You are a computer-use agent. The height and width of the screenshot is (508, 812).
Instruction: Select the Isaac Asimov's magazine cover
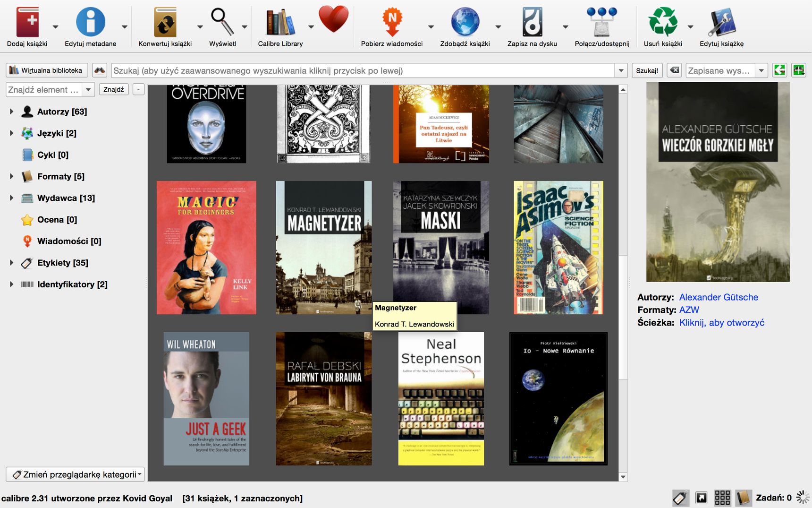pyautogui.click(x=558, y=248)
